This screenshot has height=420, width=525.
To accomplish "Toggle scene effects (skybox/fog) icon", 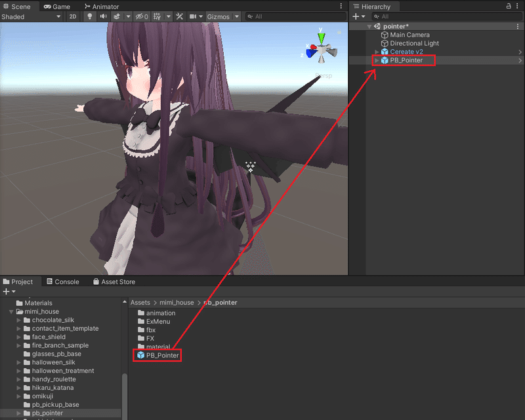I will (117, 16).
